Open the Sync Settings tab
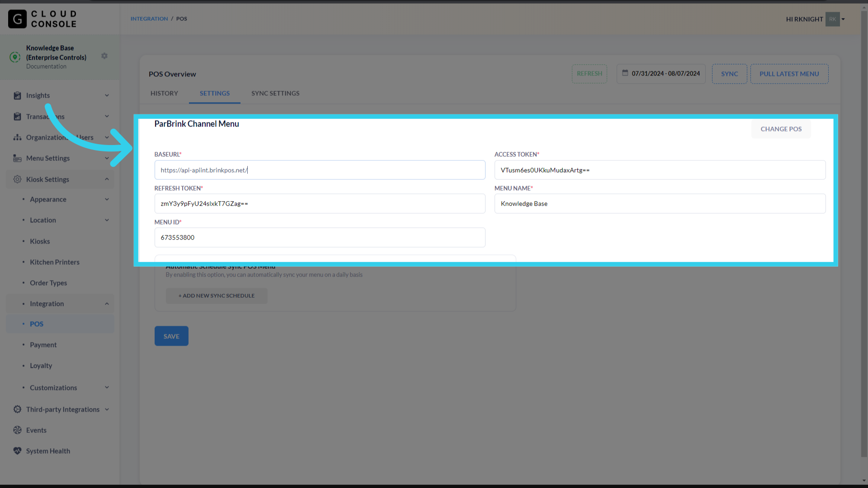 coord(275,93)
